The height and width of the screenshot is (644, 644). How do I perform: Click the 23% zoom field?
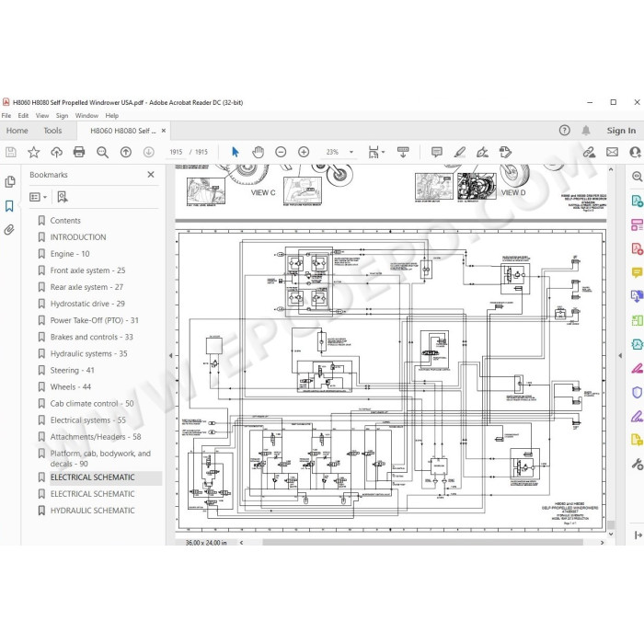point(332,152)
